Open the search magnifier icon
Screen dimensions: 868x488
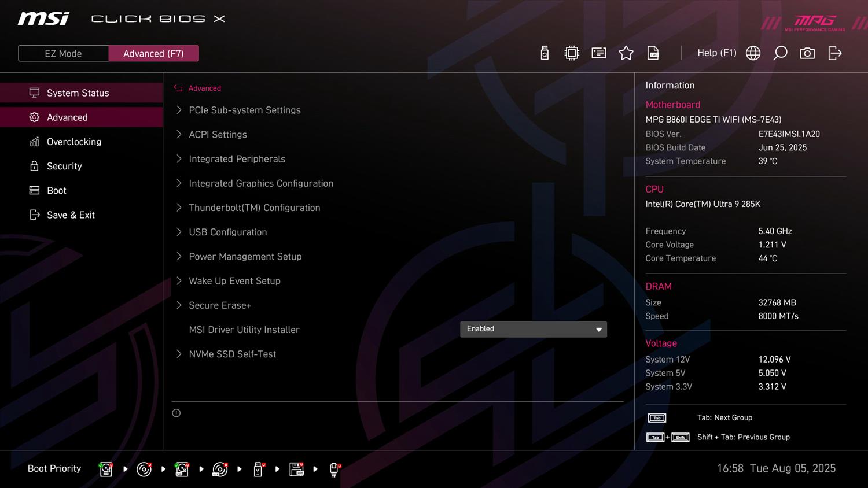[x=780, y=53]
